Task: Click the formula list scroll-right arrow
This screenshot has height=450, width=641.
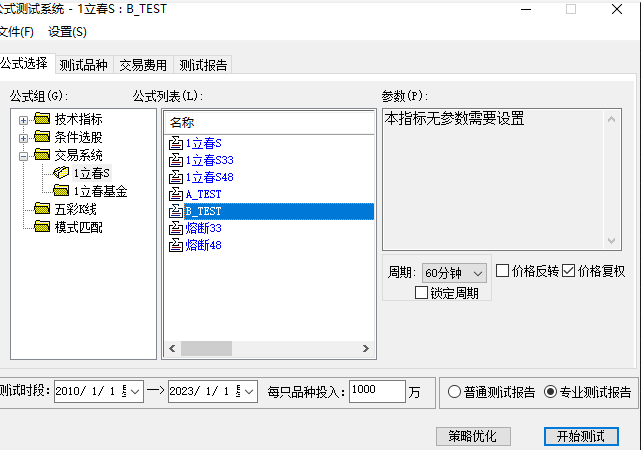Action: [x=365, y=348]
